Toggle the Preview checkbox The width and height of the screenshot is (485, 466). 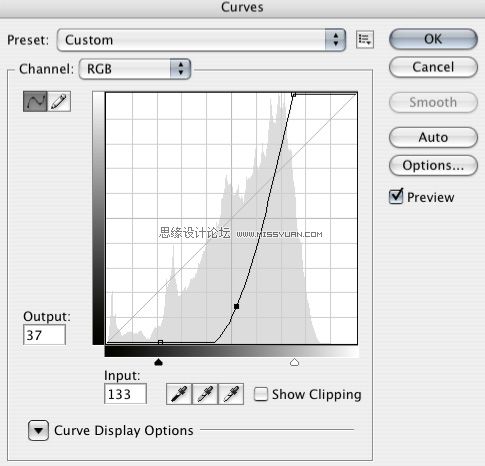pos(396,197)
